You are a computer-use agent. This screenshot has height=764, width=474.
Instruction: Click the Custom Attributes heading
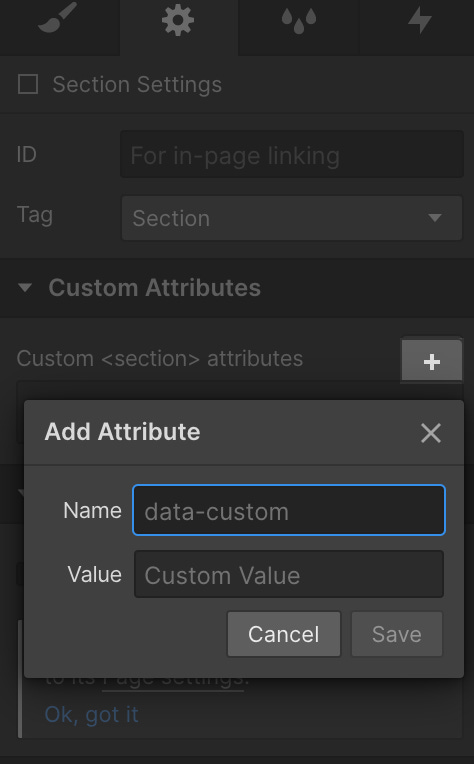click(x=154, y=287)
